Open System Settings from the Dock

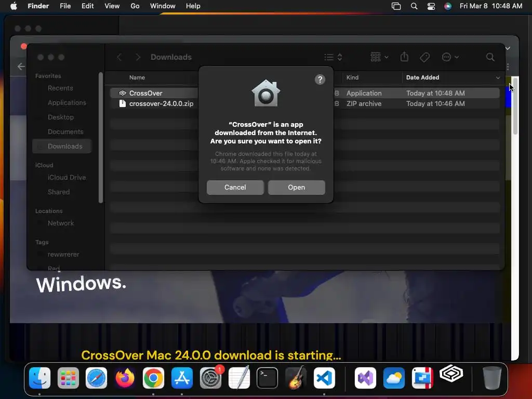click(x=210, y=378)
